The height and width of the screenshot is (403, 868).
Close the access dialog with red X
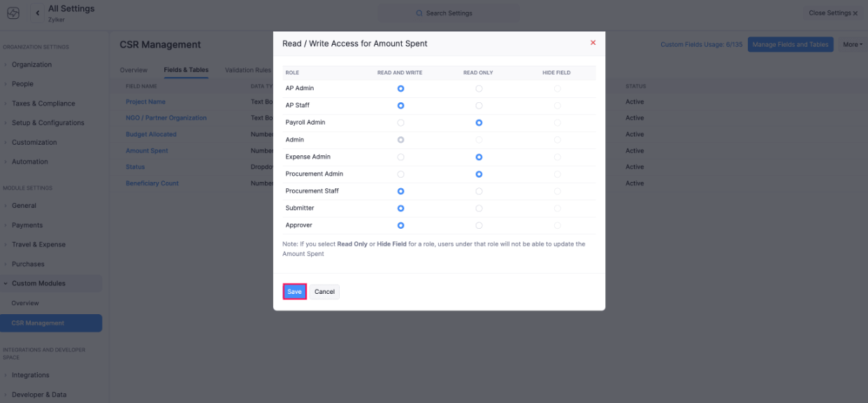click(x=593, y=43)
